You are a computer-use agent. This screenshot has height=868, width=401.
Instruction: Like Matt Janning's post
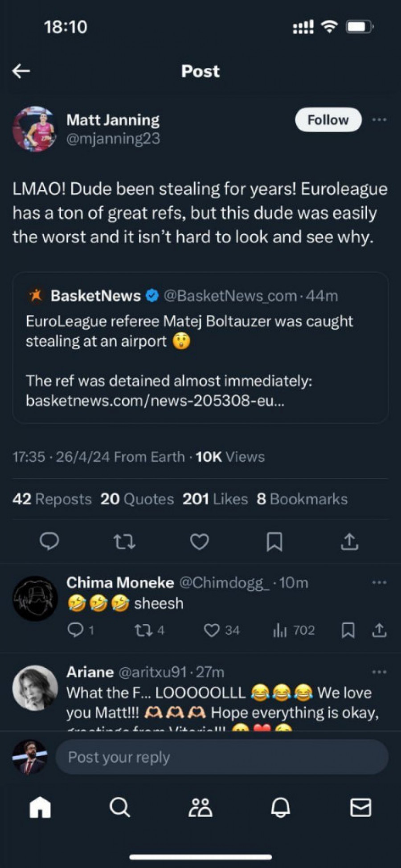click(x=199, y=542)
